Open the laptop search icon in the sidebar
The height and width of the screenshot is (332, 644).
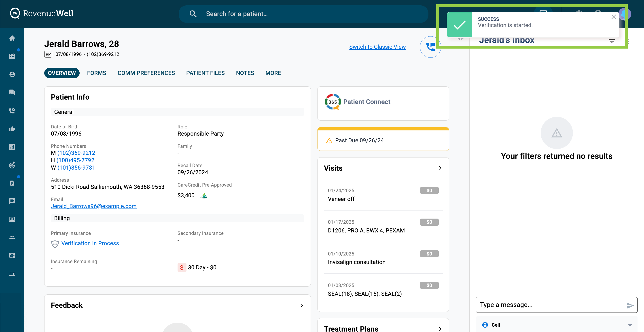click(12, 219)
